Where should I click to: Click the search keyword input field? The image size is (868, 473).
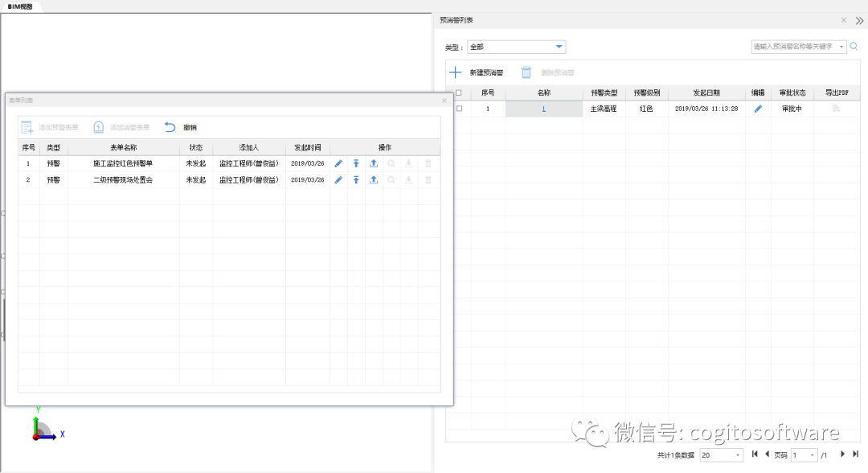coord(794,47)
